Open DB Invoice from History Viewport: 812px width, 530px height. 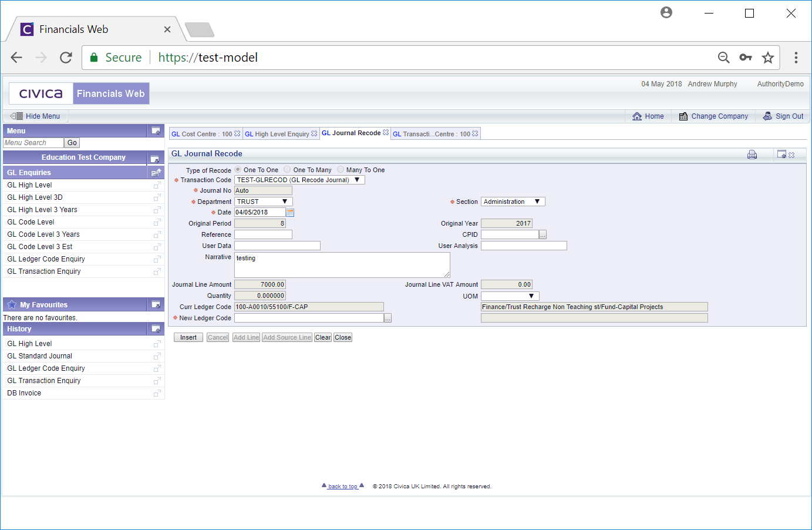(24, 393)
